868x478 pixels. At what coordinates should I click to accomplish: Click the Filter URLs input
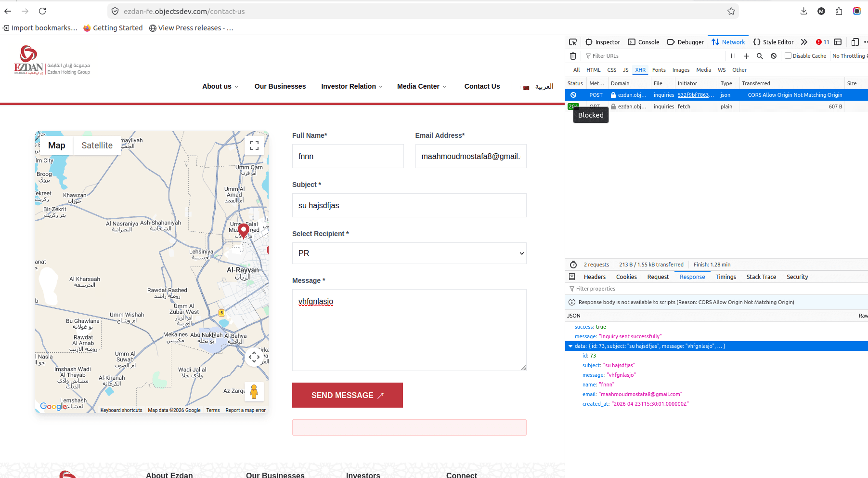coord(655,56)
